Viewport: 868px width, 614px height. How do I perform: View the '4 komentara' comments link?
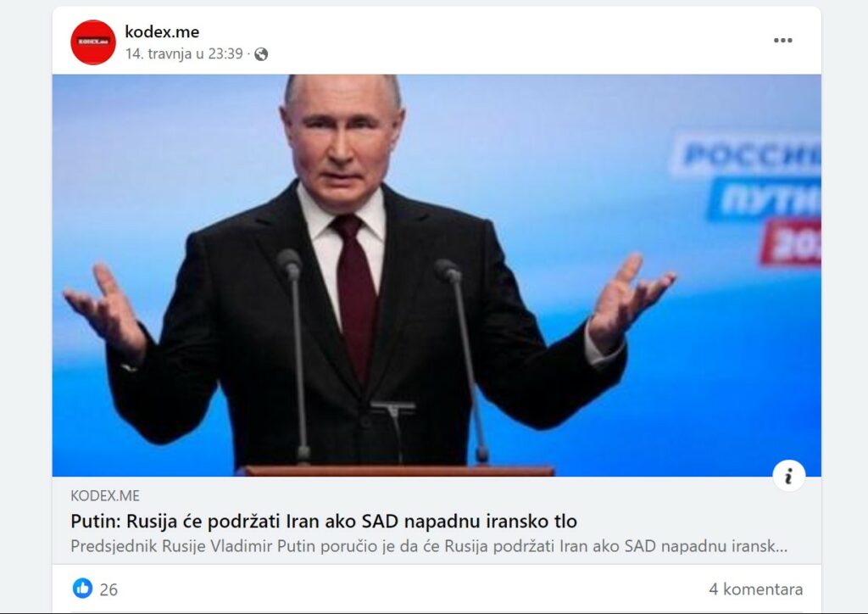point(755,589)
